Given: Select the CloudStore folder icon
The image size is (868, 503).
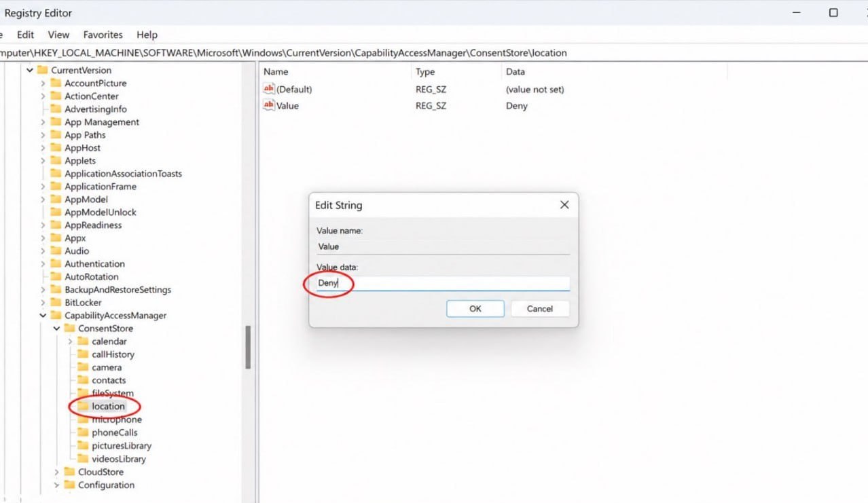Looking at the screenshot, I should point(69,472).
